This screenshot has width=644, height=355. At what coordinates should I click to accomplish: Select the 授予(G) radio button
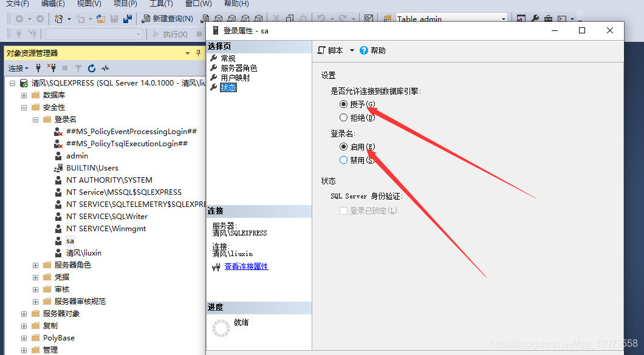click(x=343, y=104)
